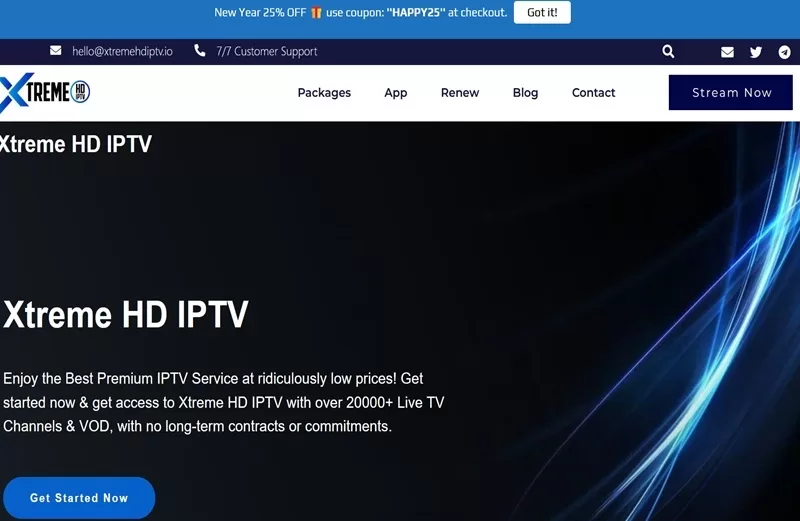800x521 pixels.
Task: Click the large Xtreme HD IPTV heading
Action: click(x=126, y=314)
